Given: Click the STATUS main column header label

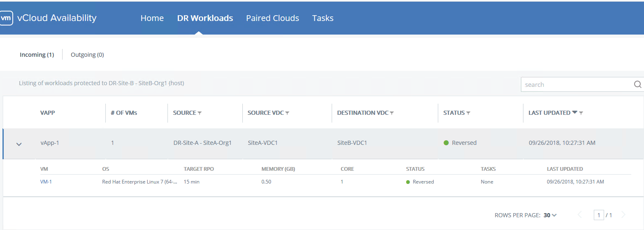Looking at the screenshot, I should point(454,113).
